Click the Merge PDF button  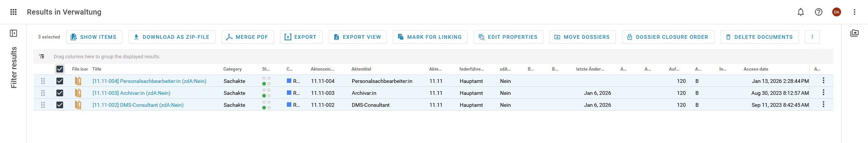(x=248, y=37)
